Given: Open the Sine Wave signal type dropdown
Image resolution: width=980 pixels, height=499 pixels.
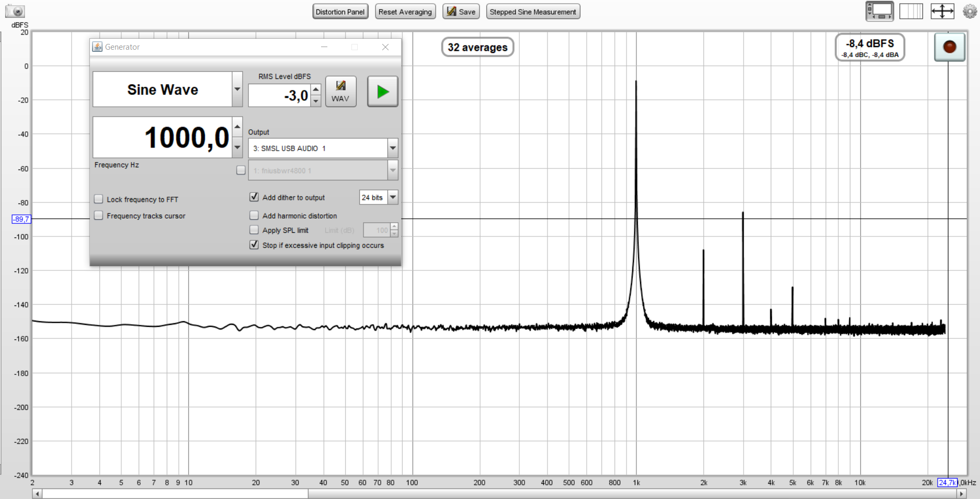Looking at the screenshot, I should [237, 89].
